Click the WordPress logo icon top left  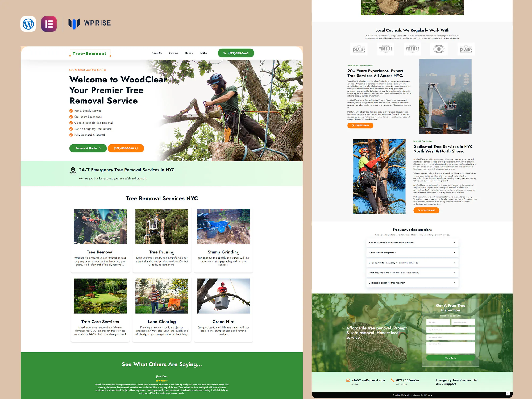(x=28, y=24)
